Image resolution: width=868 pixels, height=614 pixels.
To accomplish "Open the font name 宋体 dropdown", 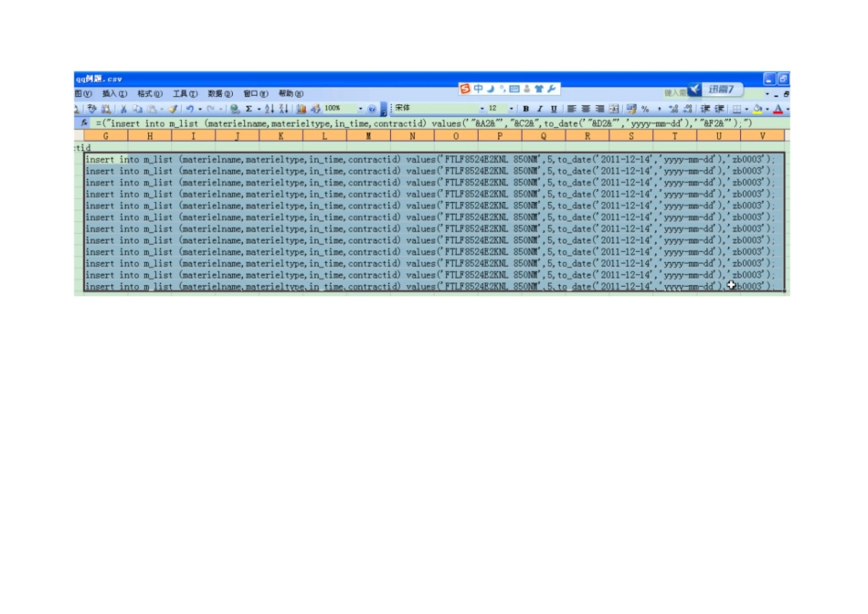I will pos(482,109).
